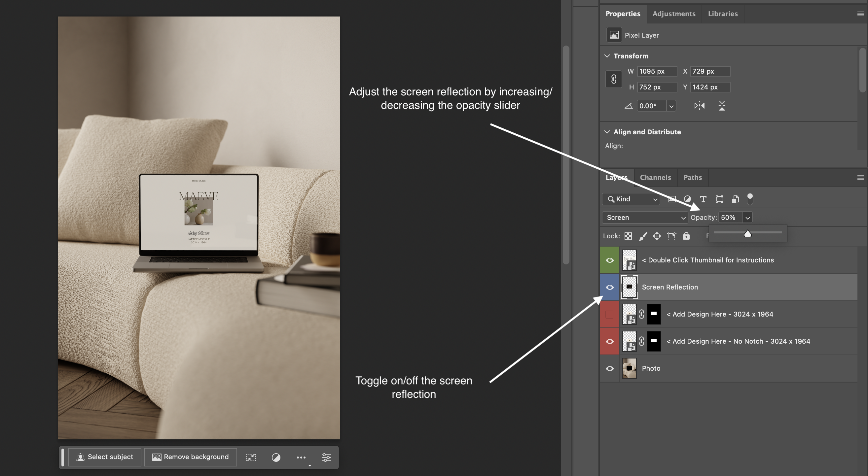Open the Screen blend mode dropdown

645,218
